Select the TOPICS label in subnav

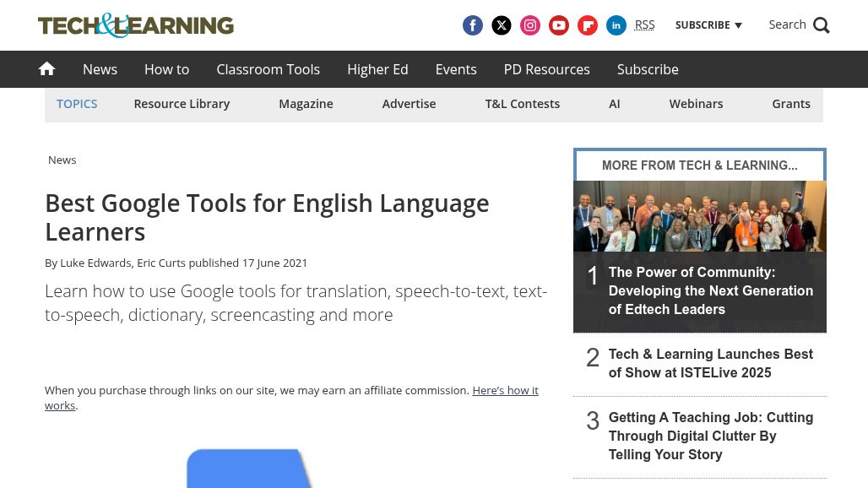pyautogui.click(x=77, y=104)
